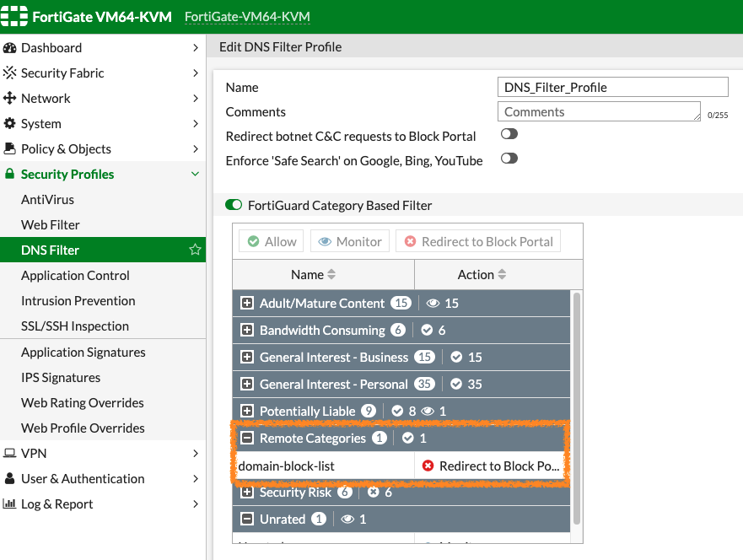743x560 pixels.
Task: Click checkmark icon in Potentially Liable row
Action: pos(397,412)
